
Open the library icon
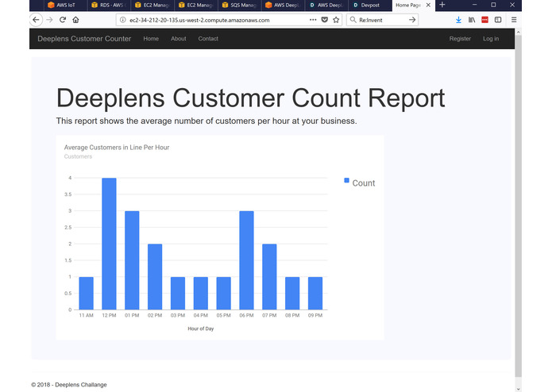pos(472,20)
